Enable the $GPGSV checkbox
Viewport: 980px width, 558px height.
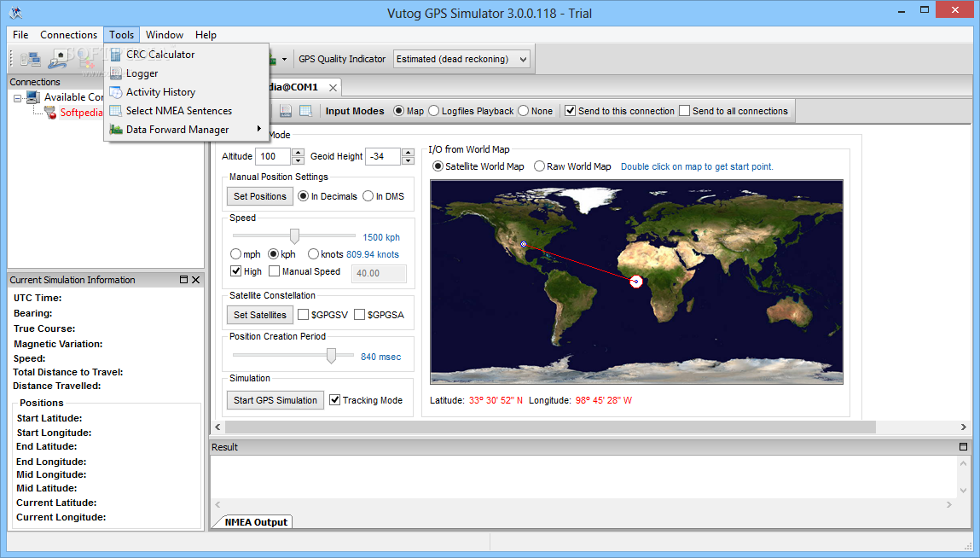click(303, 315)
